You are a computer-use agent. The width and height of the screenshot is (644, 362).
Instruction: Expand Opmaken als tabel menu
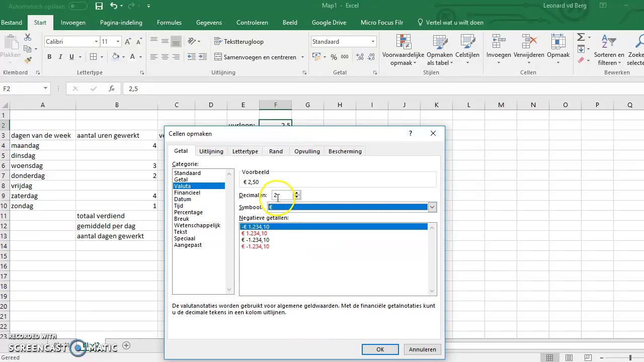[x=440, y=51]
